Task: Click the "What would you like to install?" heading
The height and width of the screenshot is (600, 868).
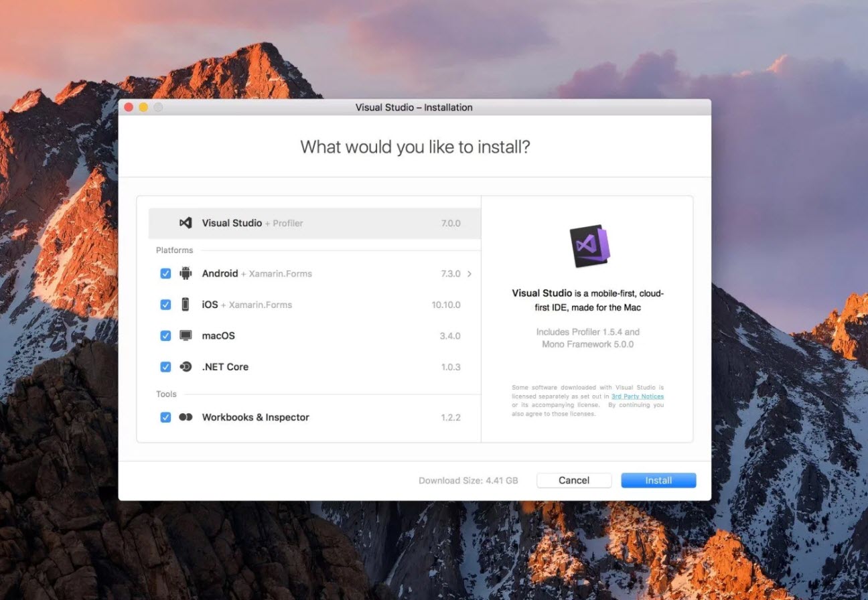Action: click(415, 147)
